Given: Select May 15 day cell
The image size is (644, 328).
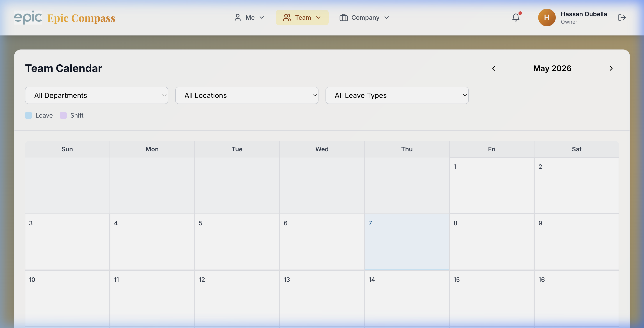Looking at the screenshot, I should 492,298.
